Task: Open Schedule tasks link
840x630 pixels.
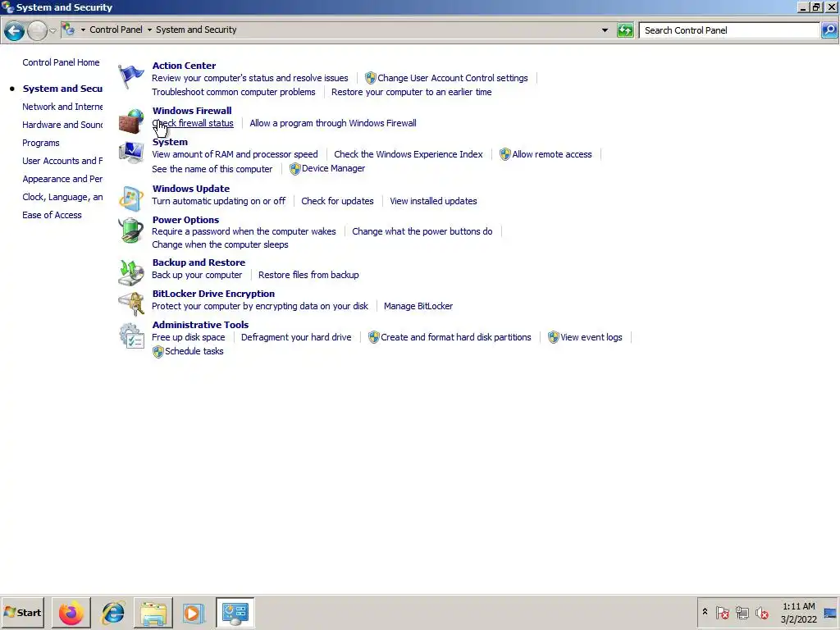Action: pos(194,351)
